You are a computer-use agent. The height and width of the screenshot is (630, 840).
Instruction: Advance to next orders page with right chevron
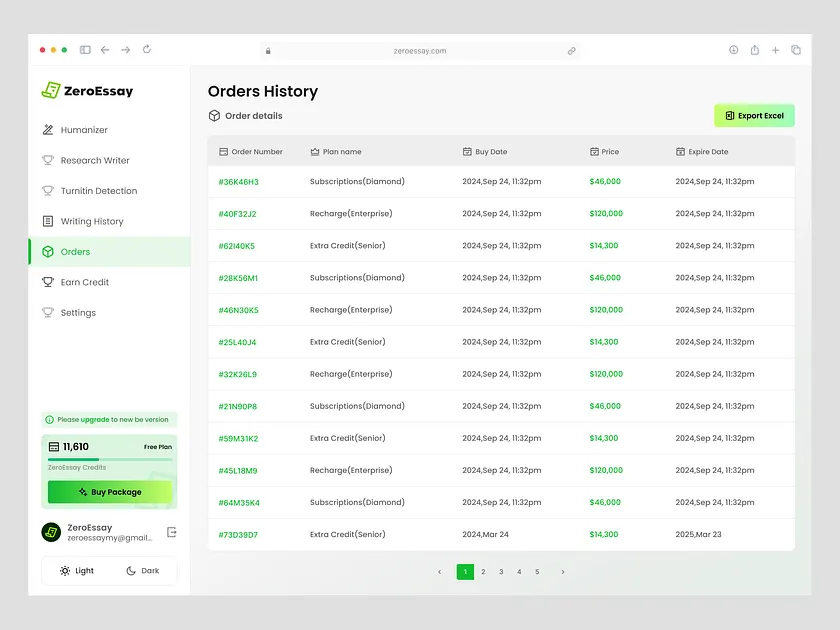tap(562, 571)
